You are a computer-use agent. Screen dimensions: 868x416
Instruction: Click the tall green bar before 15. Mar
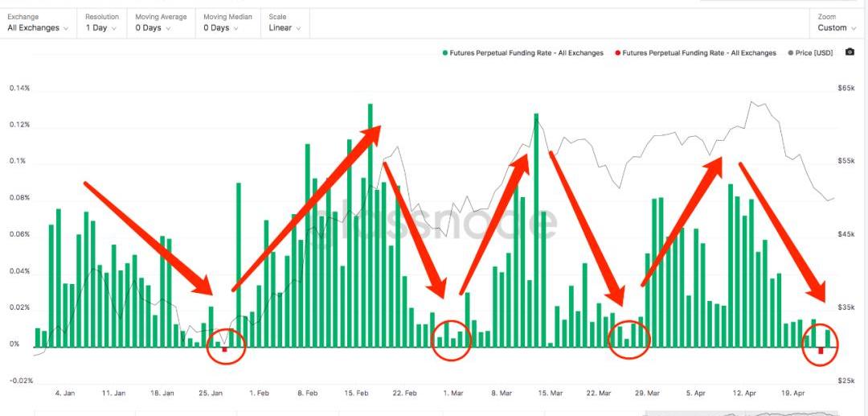[x=536, y=230]
